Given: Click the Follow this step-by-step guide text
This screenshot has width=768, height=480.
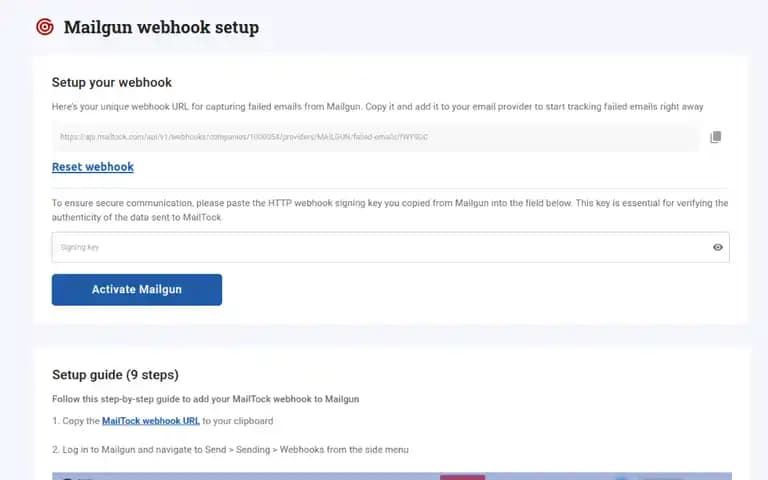Looking at the screenshot, I should [206, 399].
